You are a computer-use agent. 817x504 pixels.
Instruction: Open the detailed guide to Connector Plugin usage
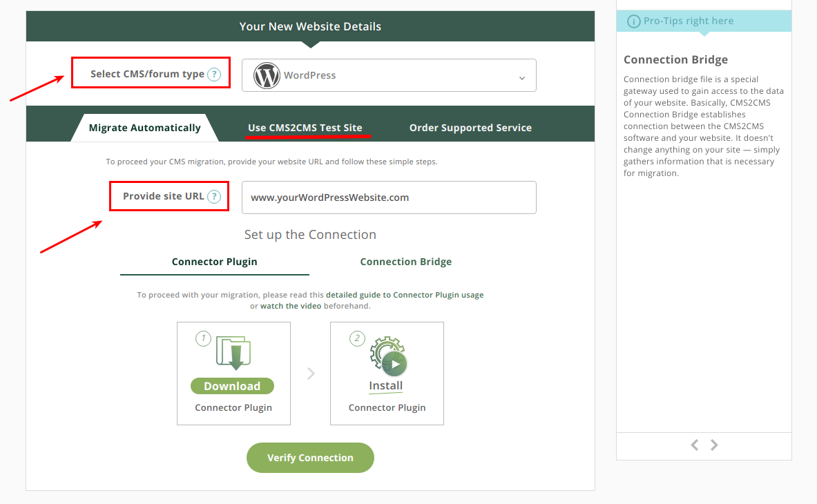tap(405, 295)
